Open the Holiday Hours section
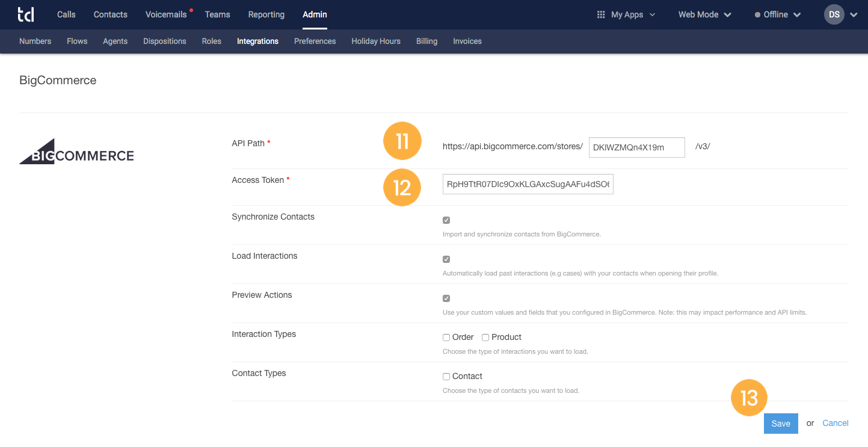 376,42
